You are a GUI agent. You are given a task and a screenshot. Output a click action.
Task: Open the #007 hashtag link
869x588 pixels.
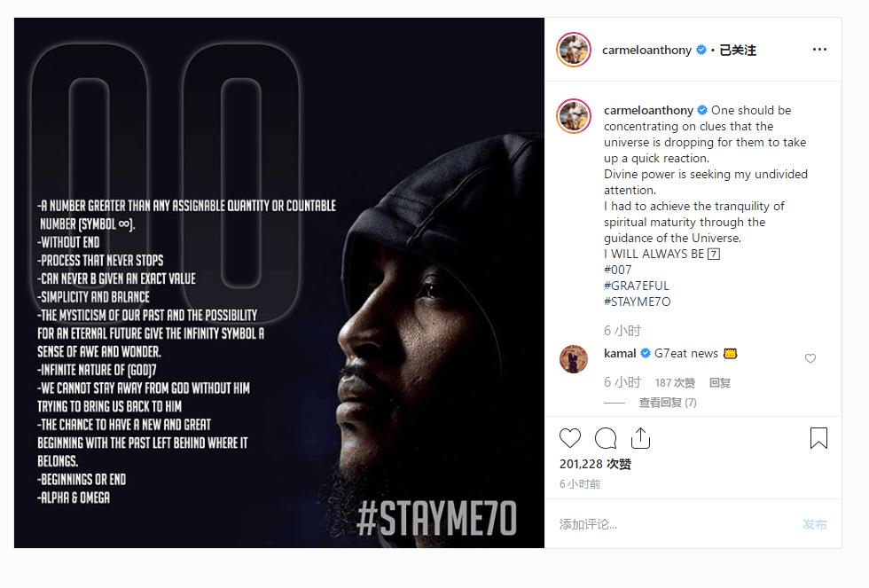coord(617,270)
